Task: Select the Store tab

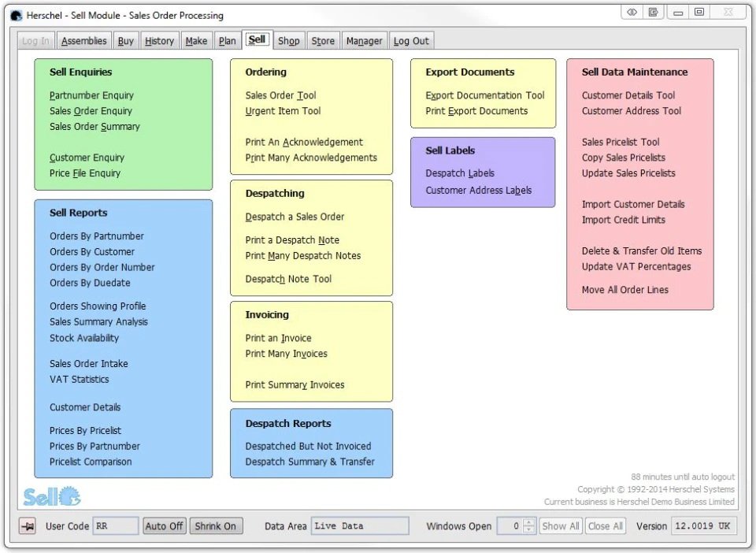Action: 323,41
